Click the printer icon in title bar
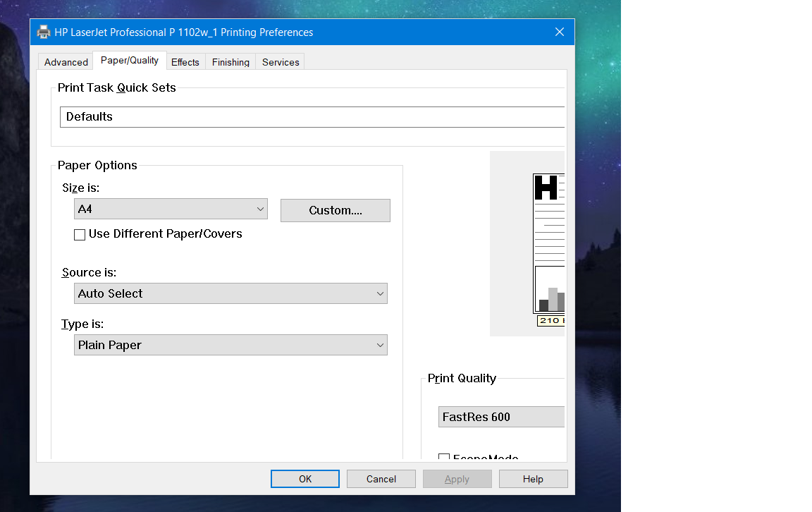Screen dimensions: 812x512 [44, 32]
